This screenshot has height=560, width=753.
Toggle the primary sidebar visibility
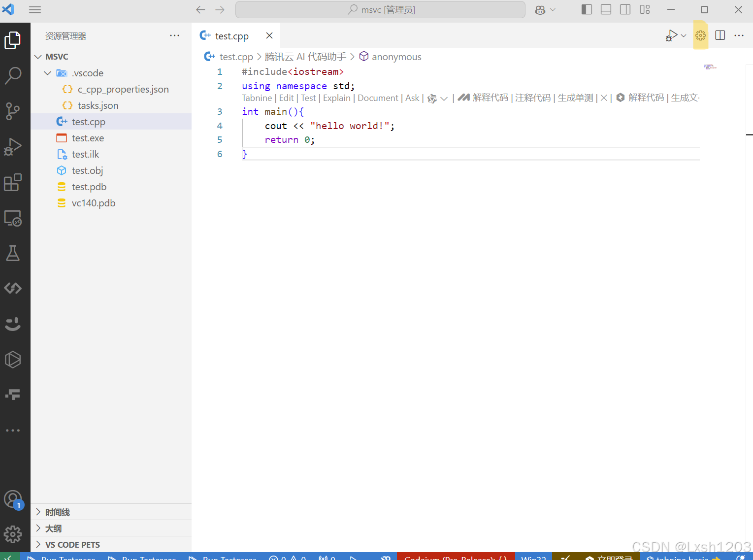[587, 9]
